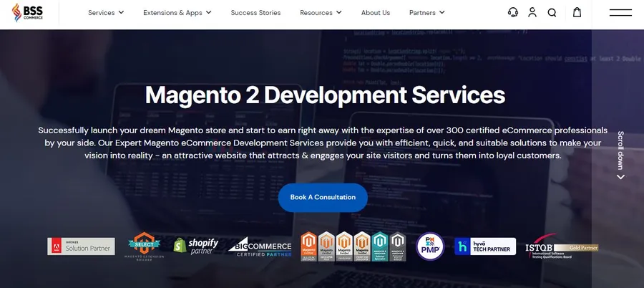644x288 pixels.
Task: Open the headset support icon
Action: tap(512, 12)
